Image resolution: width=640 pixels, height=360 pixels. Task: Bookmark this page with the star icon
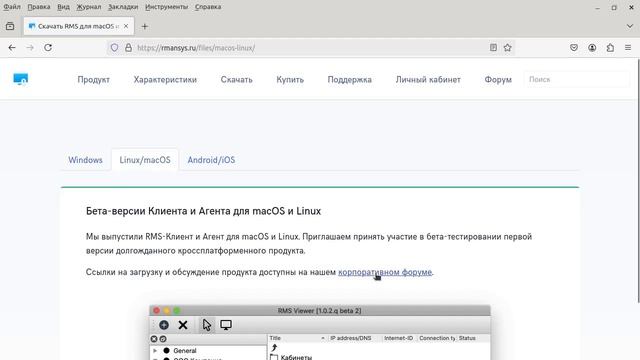point(507,48)
